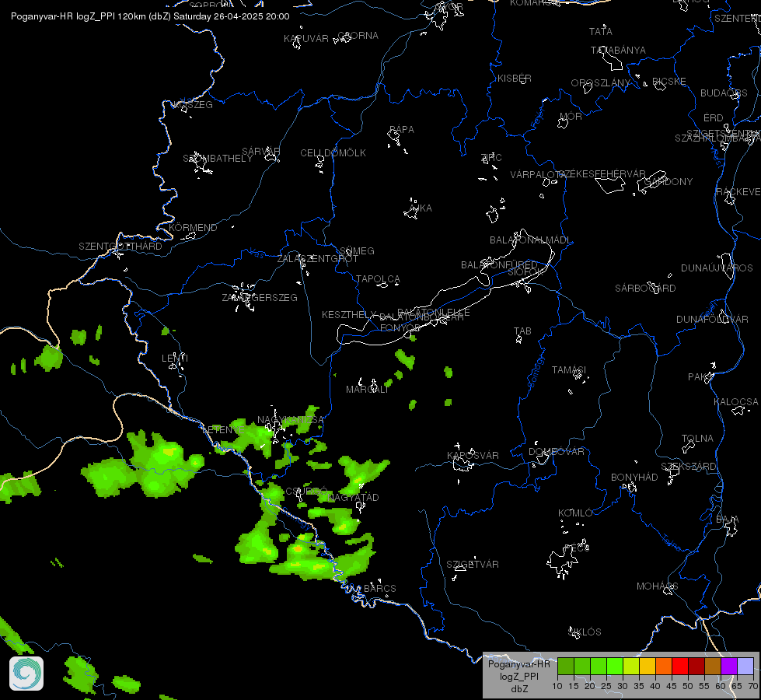Image resolution: width=761 pixels, height=700 pixels.
Task: Select the CELLDÖMÖLK label
Action: coord(333,153)
